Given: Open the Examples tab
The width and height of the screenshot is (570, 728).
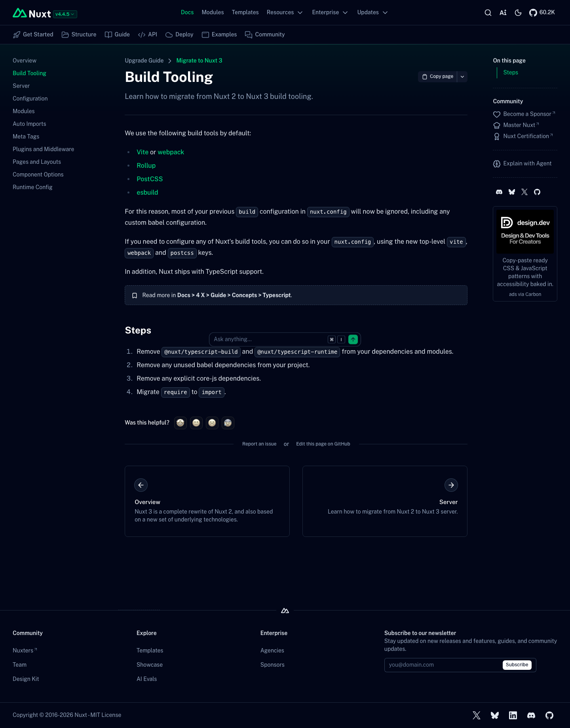Looking at the screenshot, I should tap(219, 34).
